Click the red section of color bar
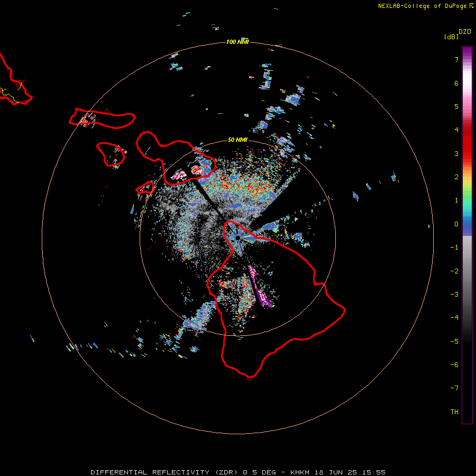Screen dimensions: 476x476 coord(467,143)
